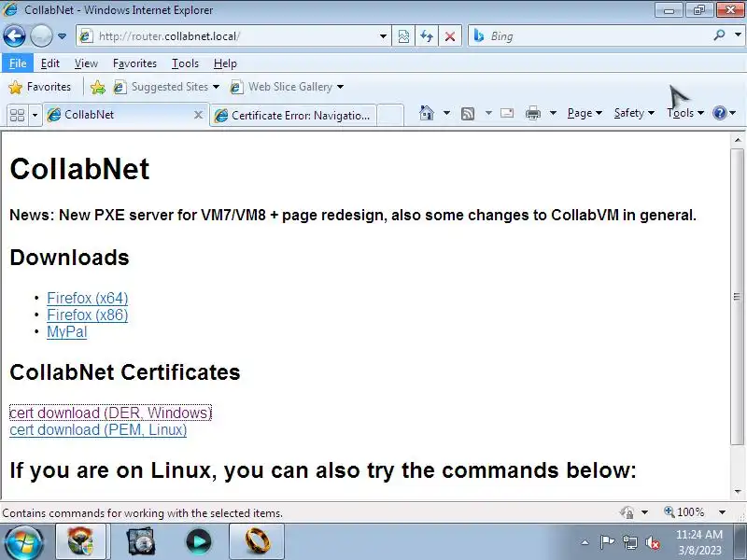Click the Quick Tabs grid icon
The width and height of the screenshot is (747, 560).
pos(18,115)
